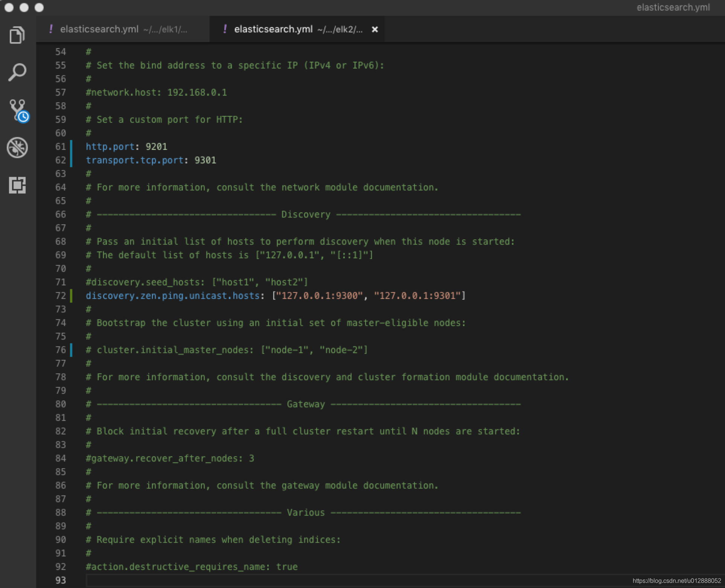Click discovery and cluster formation documentation comment
The width and height of the screenshot is (725, 588).
pyautogui.click(x=327, y=377)
